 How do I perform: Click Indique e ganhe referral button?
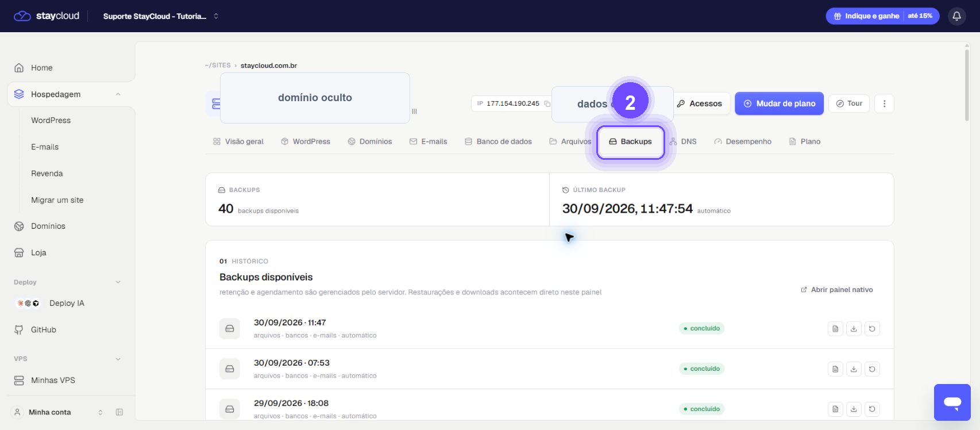point(882,16)
